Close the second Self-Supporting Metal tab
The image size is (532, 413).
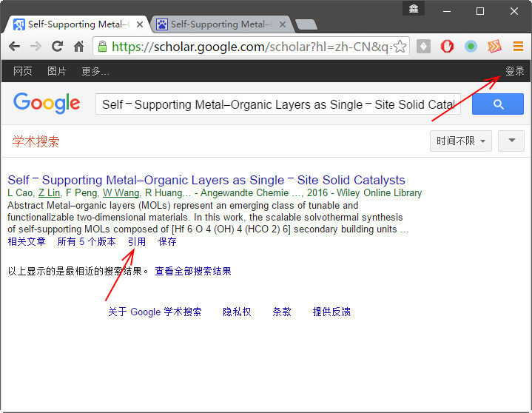pyautogui.click(x=283, y=24)
